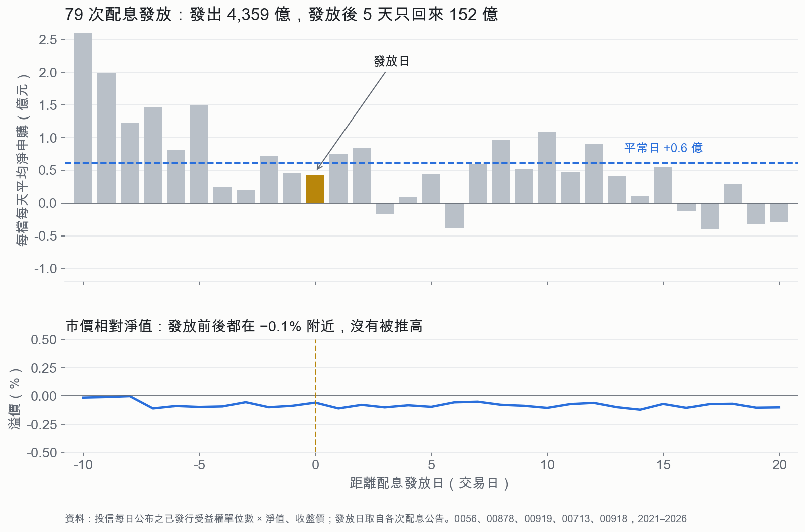Click the 0.50 tick label on premium axis
This screenshot has height=532, width=805.
[x=44, y=340]
